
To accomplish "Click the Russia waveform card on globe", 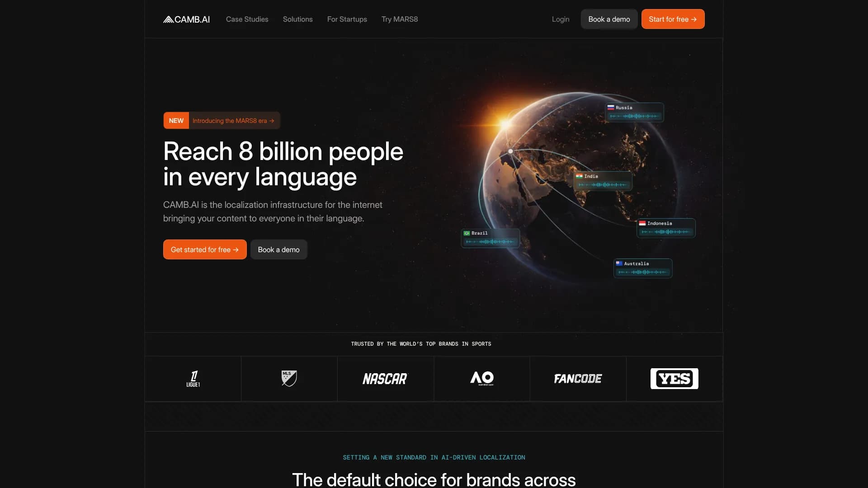I will 634,112.
